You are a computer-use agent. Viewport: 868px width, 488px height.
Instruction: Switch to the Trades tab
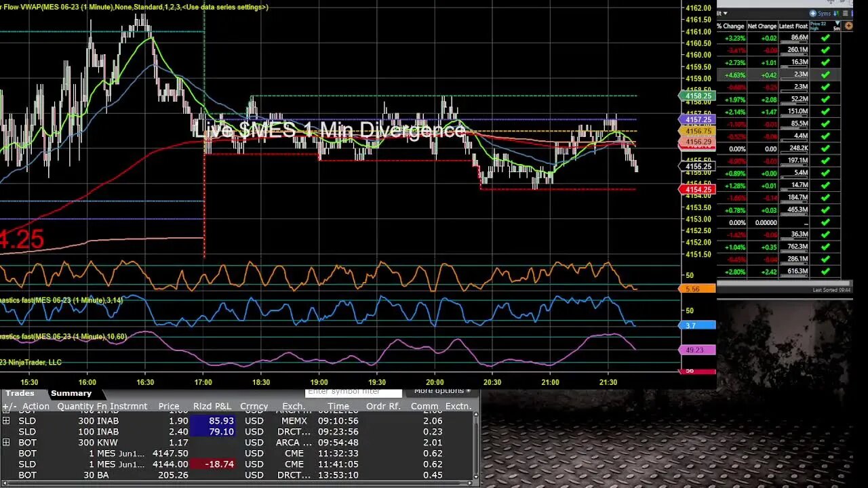coord(20,393)
